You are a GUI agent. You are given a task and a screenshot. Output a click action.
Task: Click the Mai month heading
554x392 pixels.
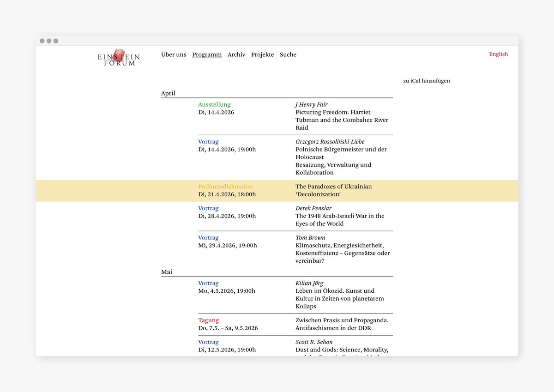(167, 272)
